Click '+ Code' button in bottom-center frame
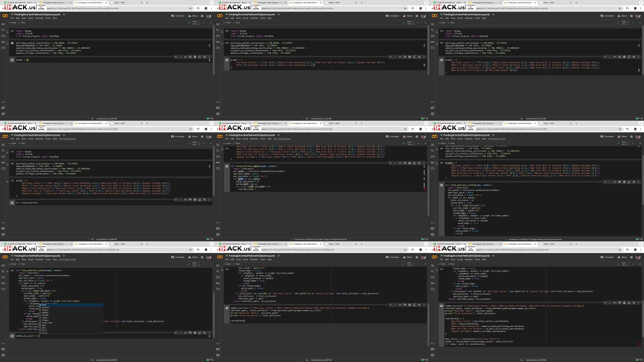Screen dimensions: 644x362 click(x=228, y=264)
